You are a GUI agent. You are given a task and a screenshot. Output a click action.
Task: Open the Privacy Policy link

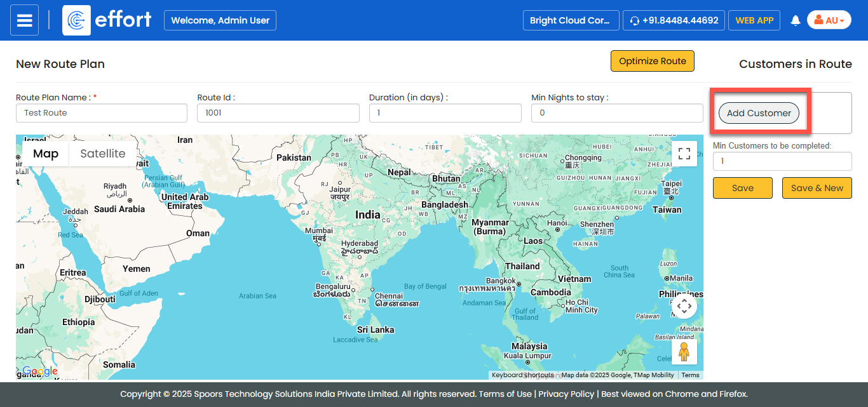pyautogui.click(x=566, y=394)
